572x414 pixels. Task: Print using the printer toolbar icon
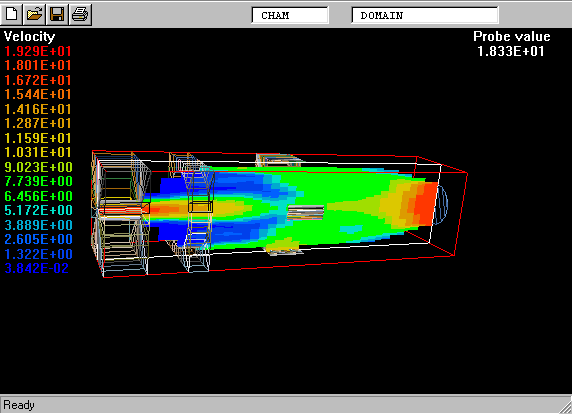coord(80,15)
